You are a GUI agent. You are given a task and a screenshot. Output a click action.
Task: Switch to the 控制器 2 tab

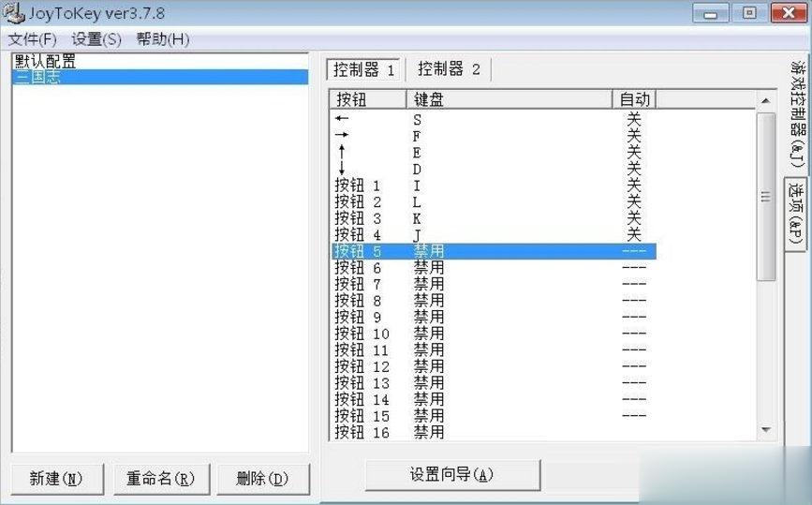[449, 69]
